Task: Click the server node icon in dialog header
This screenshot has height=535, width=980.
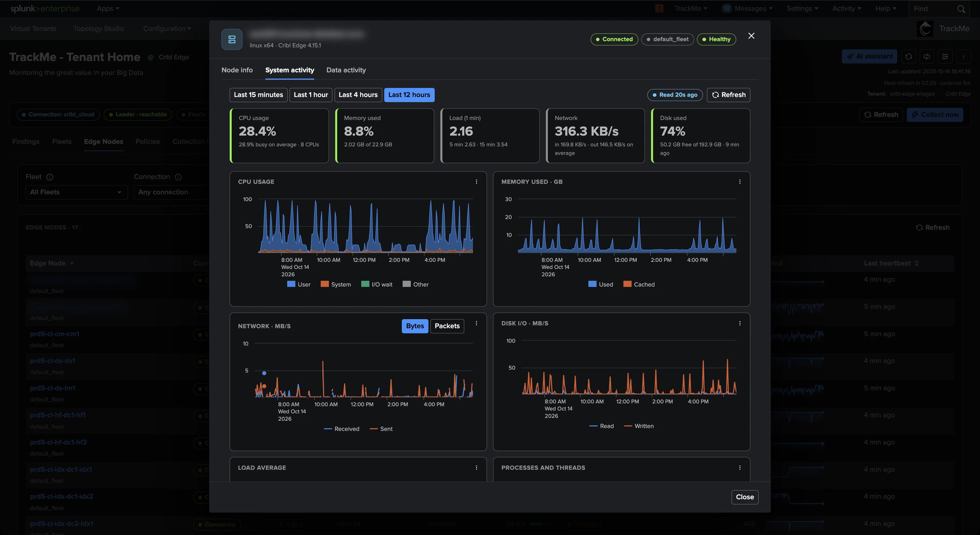Action: [232, 39]
